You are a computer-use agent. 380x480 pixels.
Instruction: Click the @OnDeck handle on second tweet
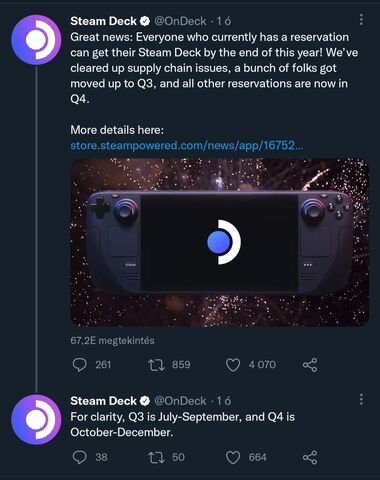[180, 401]
